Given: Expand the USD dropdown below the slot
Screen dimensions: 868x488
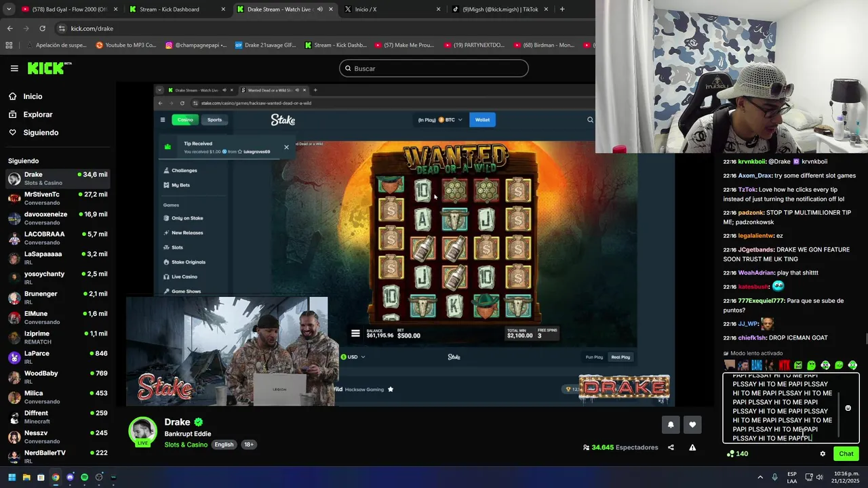Looking at the screenshot, I should pyautogui.click(x=353, y=357).
